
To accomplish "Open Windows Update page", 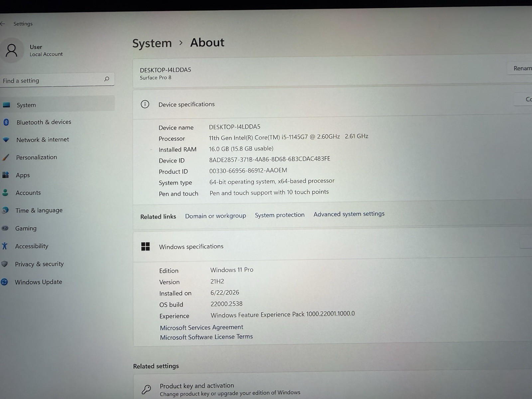I will pyautogui.click(x=39, y=282).
